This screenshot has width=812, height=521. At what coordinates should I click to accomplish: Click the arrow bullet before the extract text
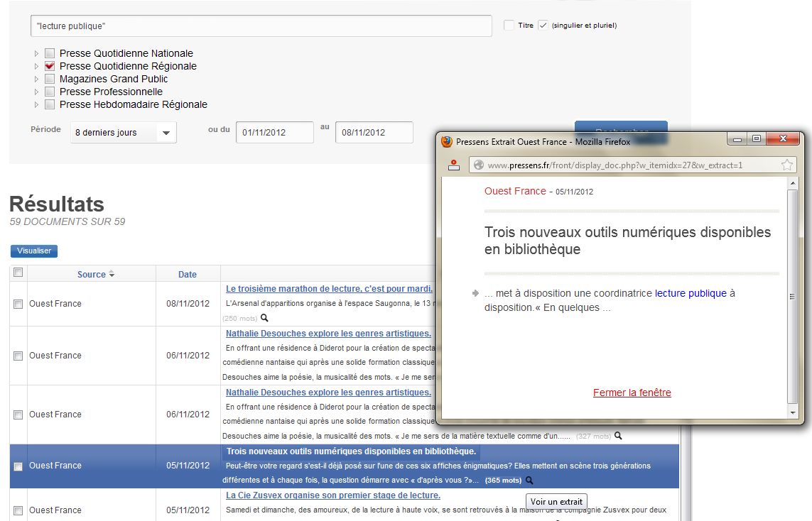click(475, 293)
